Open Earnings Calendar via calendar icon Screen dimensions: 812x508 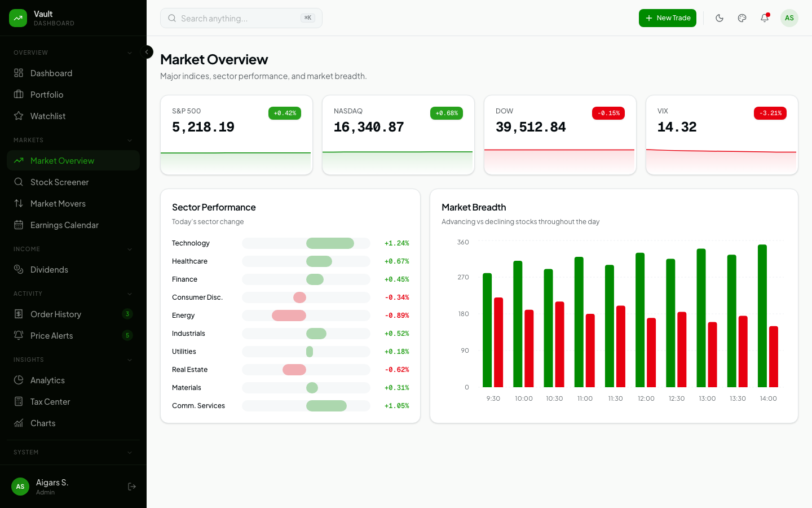(x=19, y=225)
